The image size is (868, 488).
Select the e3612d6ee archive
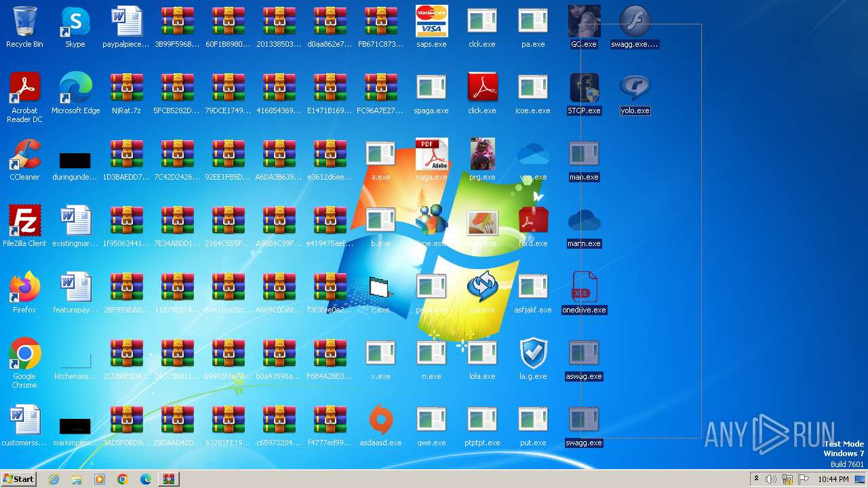pos(330,160)
